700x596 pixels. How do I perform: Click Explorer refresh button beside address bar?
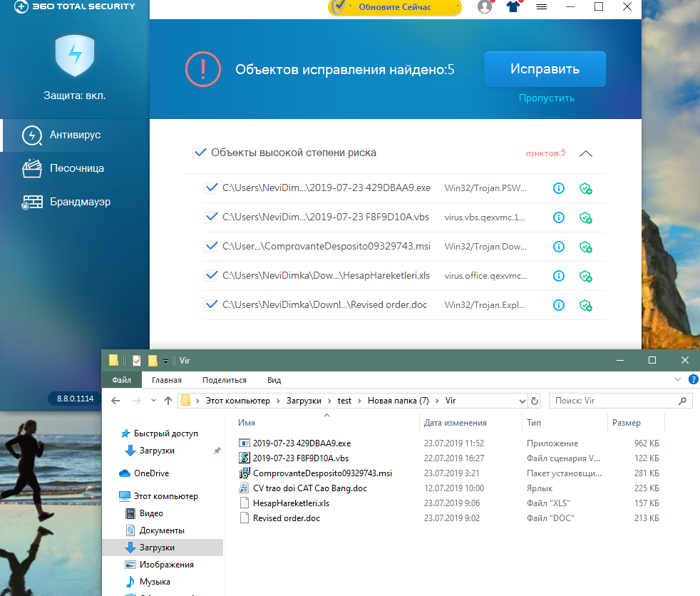(x=535, y=401)
